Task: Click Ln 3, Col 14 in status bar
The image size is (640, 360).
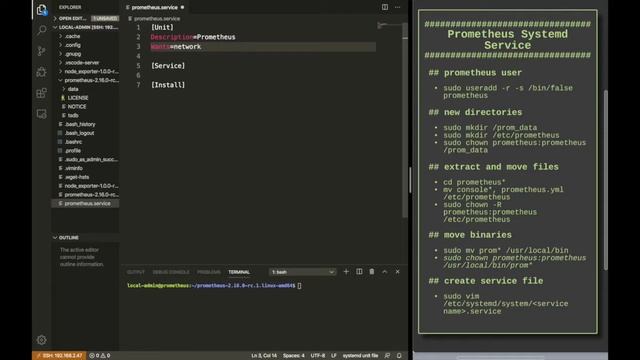Action: [264, 356]
